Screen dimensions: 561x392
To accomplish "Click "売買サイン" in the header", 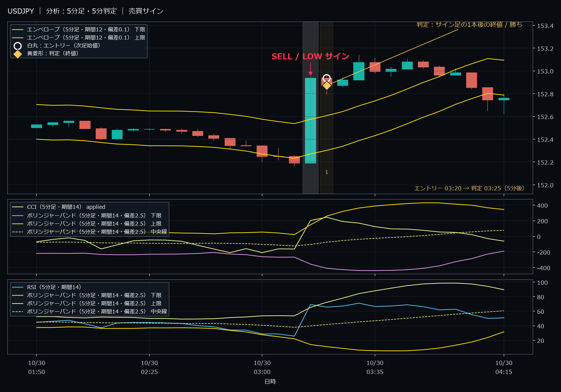I will pos(146,11).
